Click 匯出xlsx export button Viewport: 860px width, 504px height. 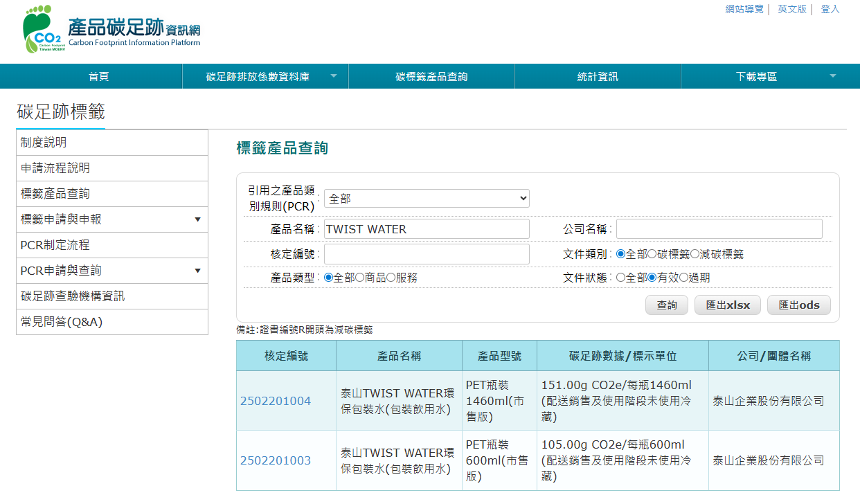727,305
